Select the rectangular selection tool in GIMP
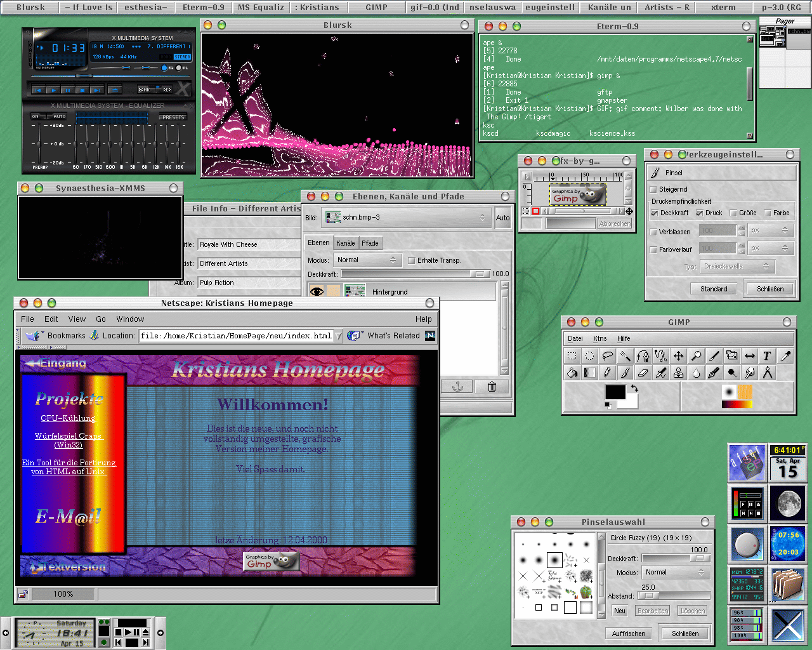This screenshot has width=812, height=650. (572, 356)
